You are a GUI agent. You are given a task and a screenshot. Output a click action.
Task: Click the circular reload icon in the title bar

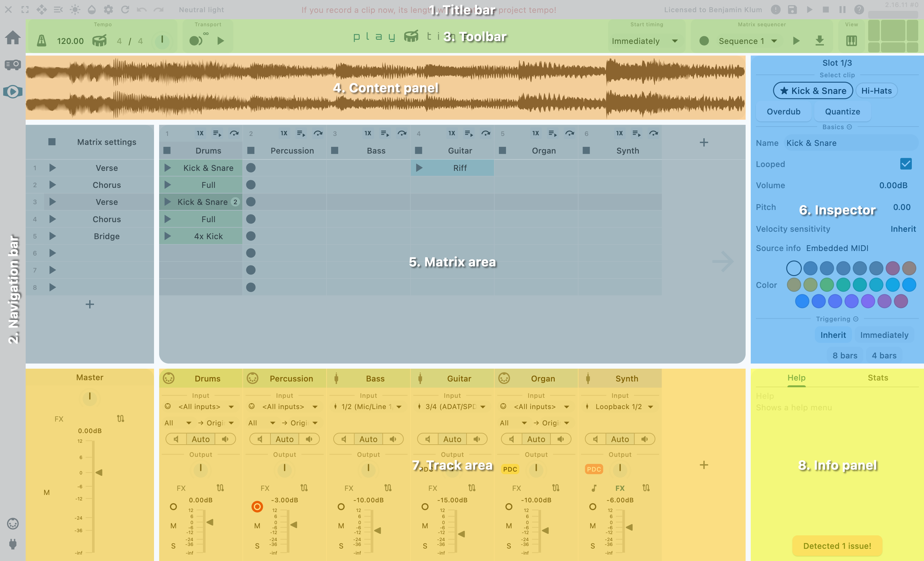pyautogui.click(x=125, y=10)
